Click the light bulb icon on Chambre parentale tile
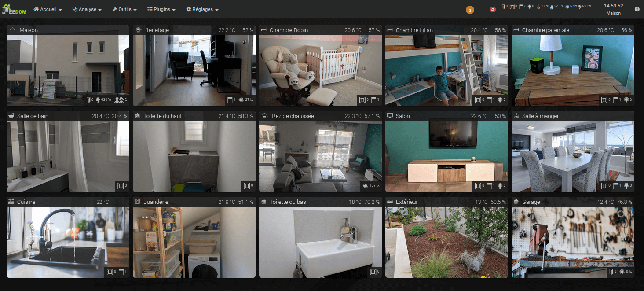The width and height of the screenshot is (644, 291). coord(626,100)
